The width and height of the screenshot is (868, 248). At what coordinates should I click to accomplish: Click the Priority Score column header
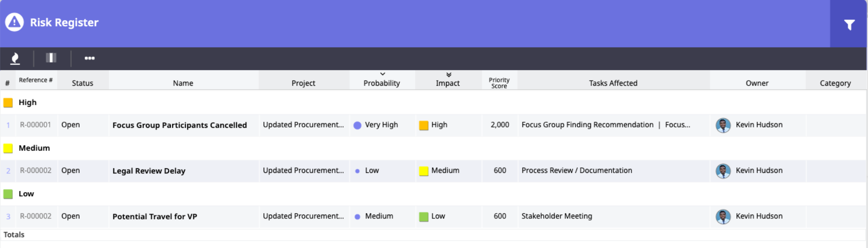[x=499, y=83]
